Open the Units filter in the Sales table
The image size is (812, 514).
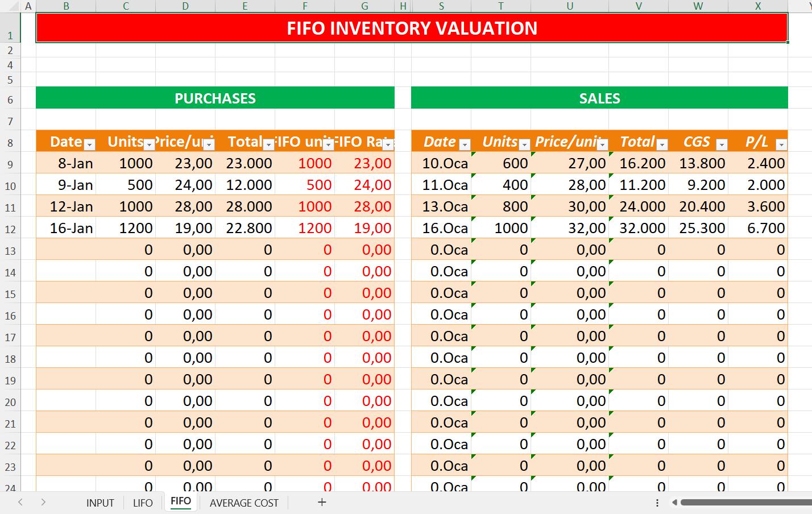(x=524, y=146)
